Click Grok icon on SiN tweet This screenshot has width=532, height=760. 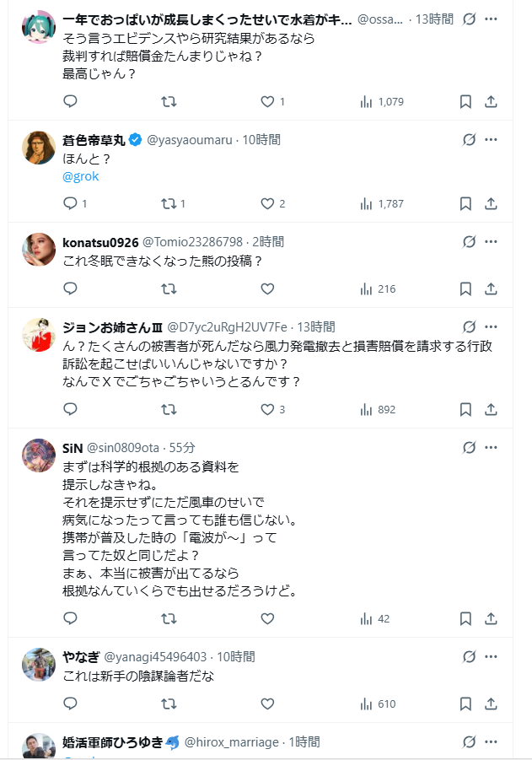pos(470,448)
